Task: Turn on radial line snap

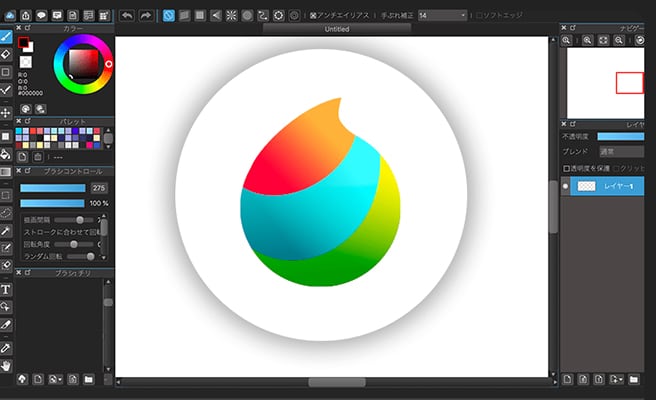Action: click(x=231, y=16)
